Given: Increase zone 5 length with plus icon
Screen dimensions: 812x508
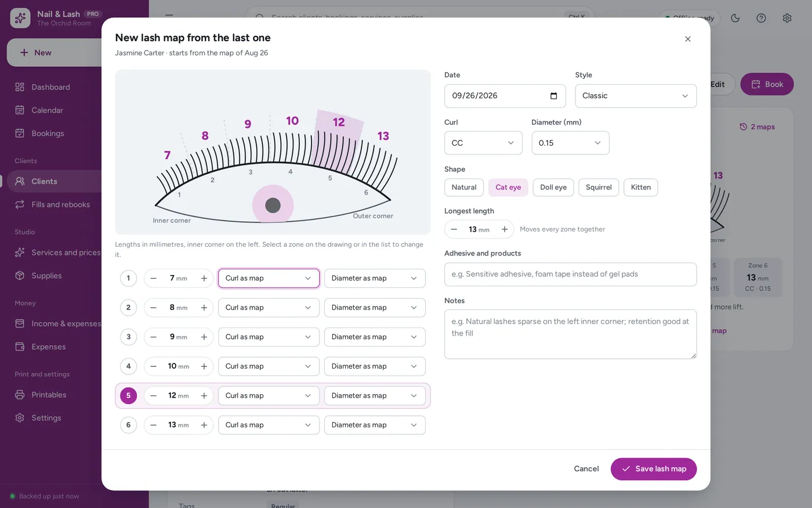Looking at the screenshot, I should (204, 395).
